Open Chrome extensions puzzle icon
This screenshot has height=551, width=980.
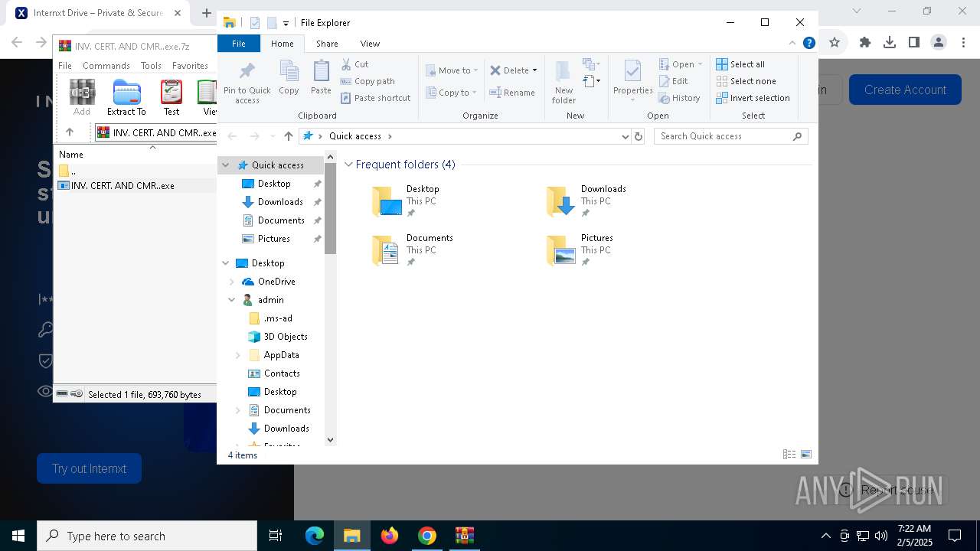coord(865,43)
